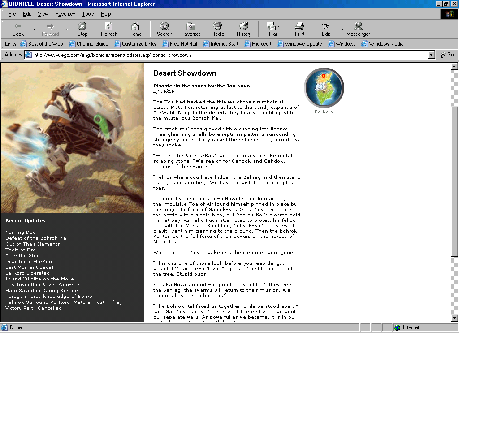Image resolution: width=493 pixels, height=448 pixels.
Task: Open the Favorites pane
Action: pyautogui.click(x=191, y=30)
